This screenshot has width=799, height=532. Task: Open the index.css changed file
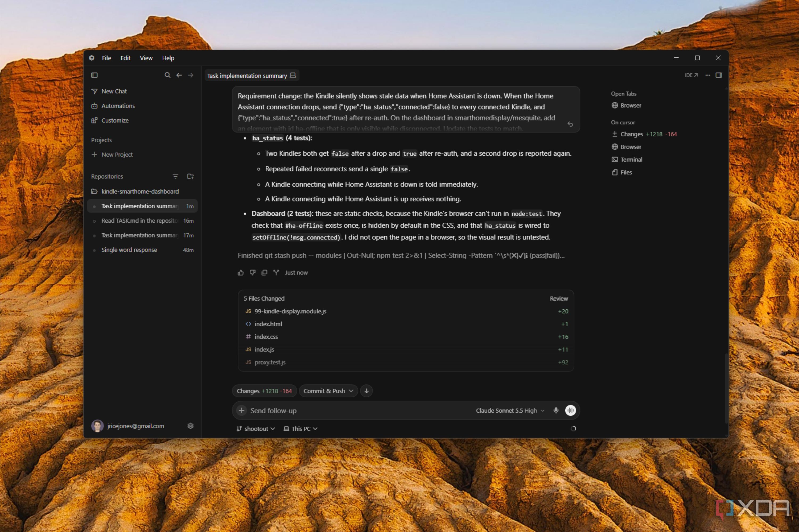coord(406,336)
